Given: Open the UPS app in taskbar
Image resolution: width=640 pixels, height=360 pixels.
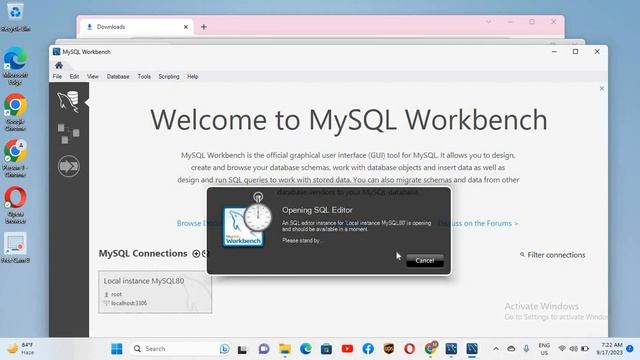Looking at the screenshot, I should pyautogui.click(x=389, y=349).
